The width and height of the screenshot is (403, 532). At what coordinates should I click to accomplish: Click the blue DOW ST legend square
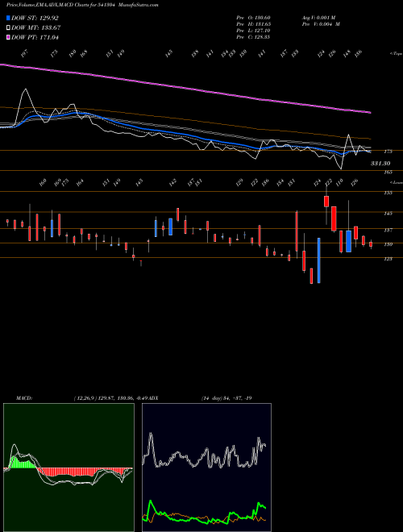(8, 18)
